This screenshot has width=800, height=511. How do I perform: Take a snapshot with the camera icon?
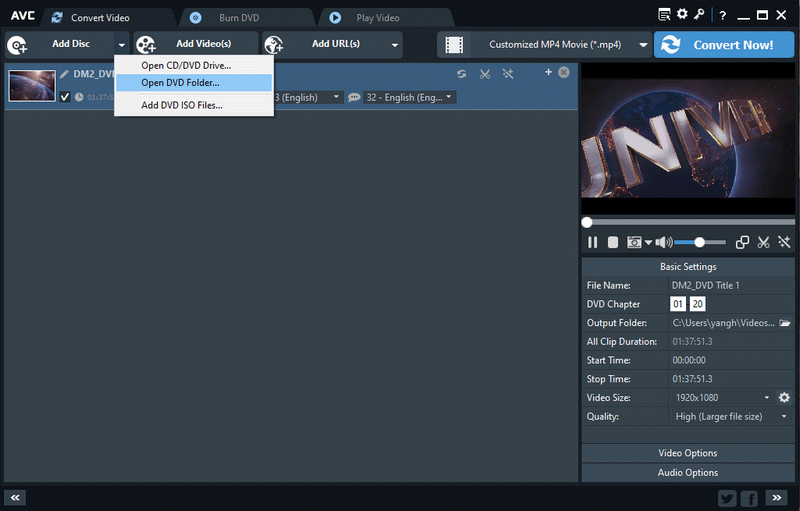(634, 242)
